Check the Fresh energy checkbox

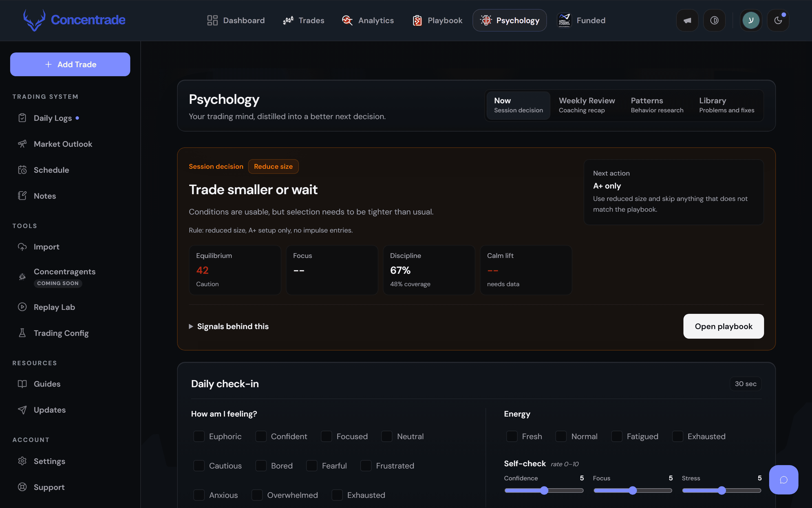(x=512, y=436)
